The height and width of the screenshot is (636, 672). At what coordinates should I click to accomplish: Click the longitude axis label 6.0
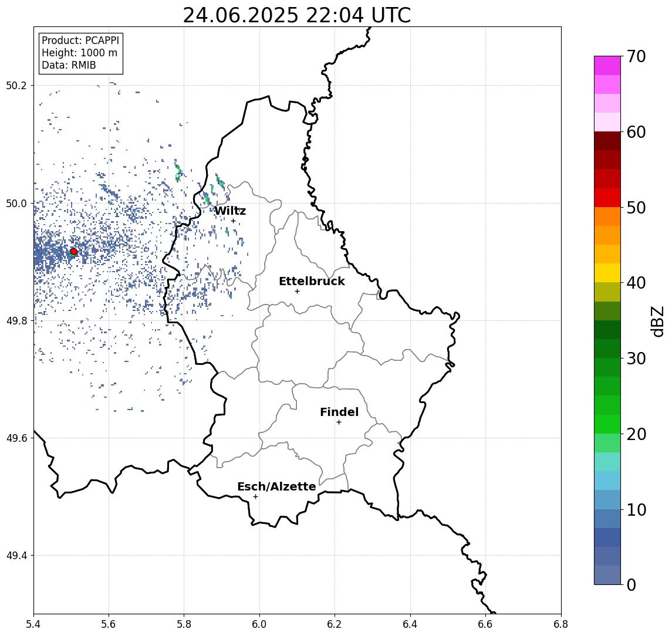[x=259, y=624]
